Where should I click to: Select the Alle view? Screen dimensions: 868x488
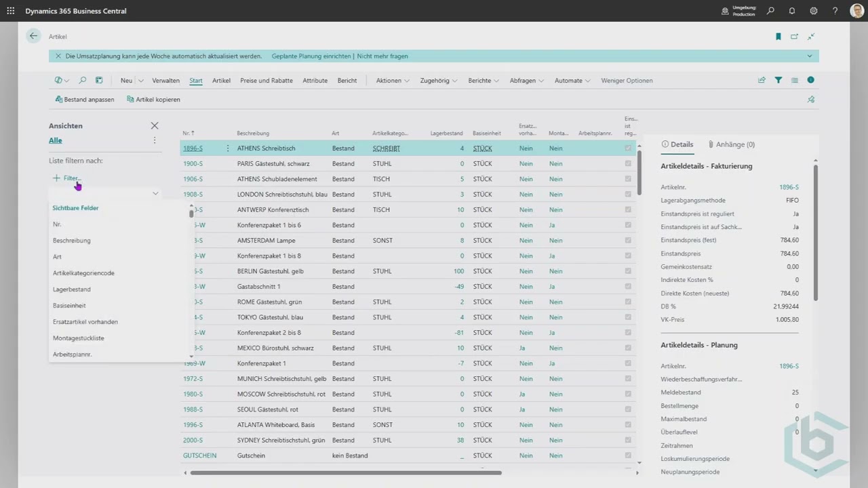[x=56, y=140]
